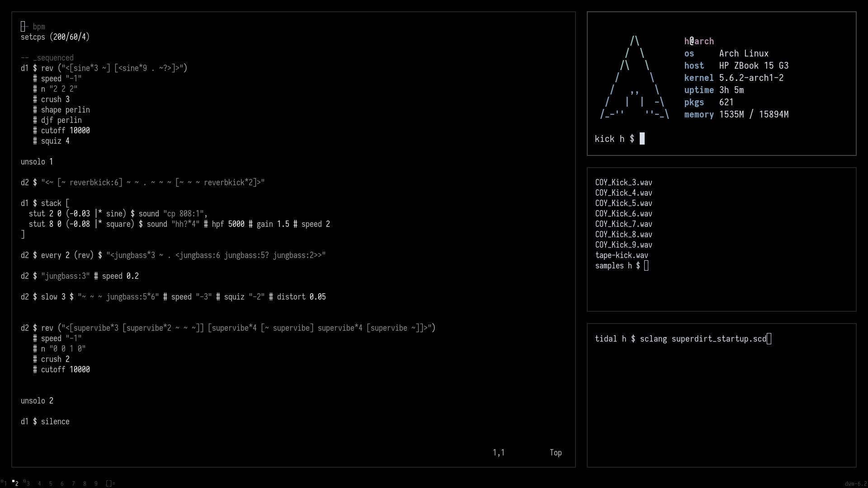
Task: Click the 1,1 cursor position in vim statusline
Action: click(499, 452)
